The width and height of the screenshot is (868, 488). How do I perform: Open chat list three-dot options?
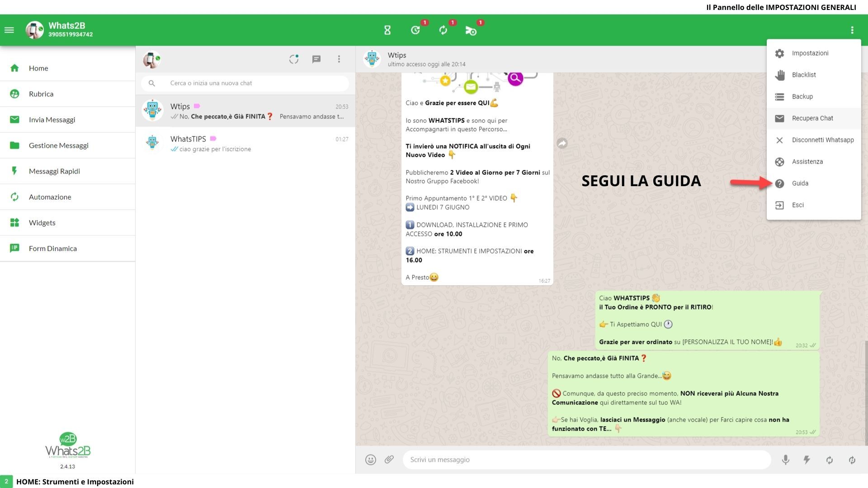tap(339, 59)
